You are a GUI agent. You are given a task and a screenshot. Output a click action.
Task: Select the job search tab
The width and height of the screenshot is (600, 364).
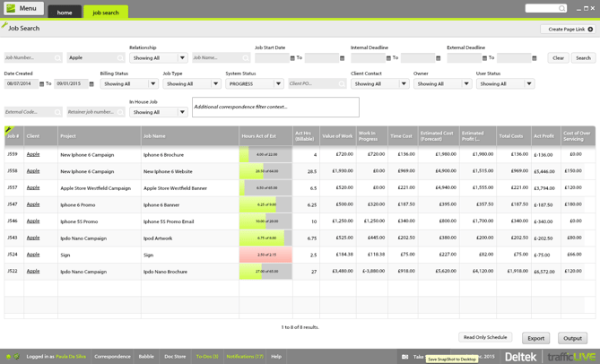(106, 12)
